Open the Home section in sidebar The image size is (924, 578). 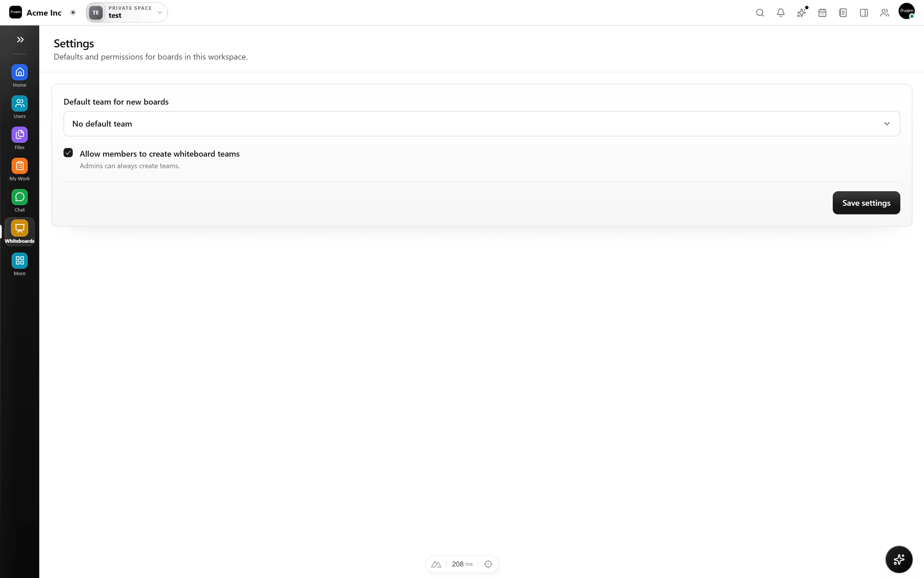point(19,76)
